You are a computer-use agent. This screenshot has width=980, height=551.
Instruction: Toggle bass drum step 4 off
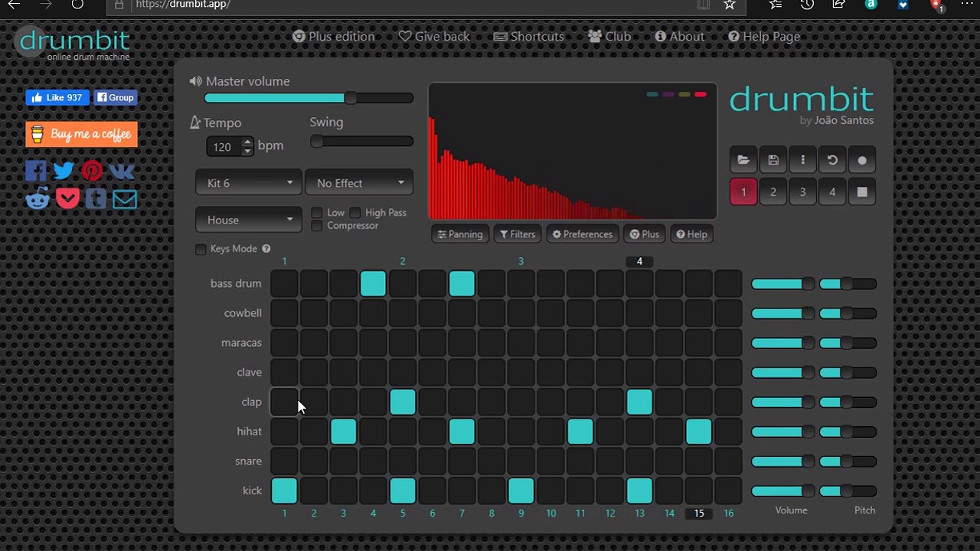(373, 284)
